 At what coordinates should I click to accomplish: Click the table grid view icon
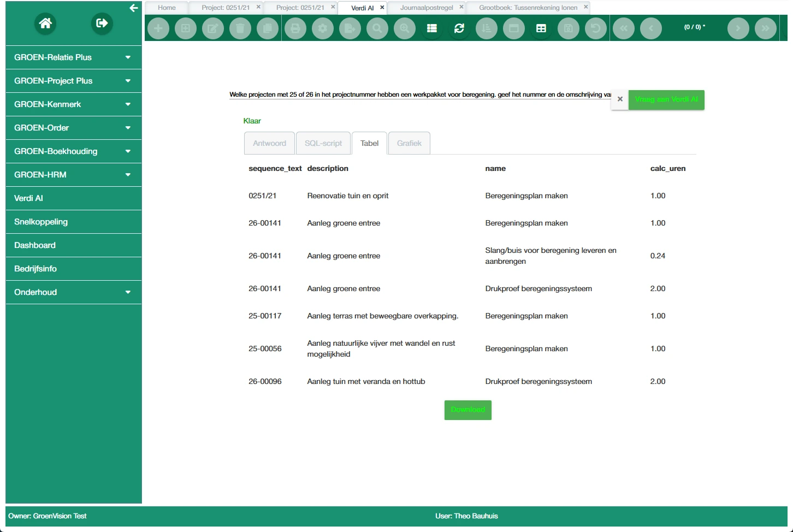541,28
